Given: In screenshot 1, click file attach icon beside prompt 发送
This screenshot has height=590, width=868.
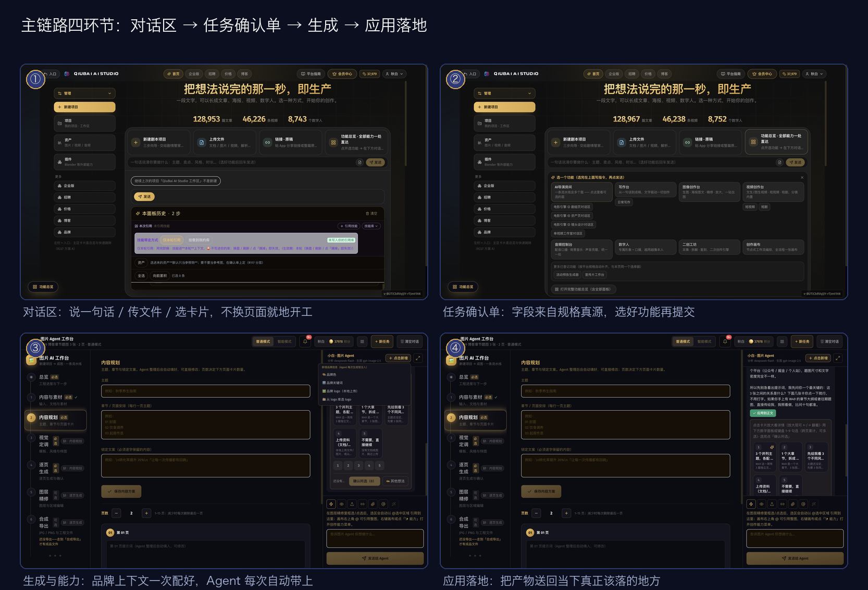Looking at the screenshot, I should (359, 162).
